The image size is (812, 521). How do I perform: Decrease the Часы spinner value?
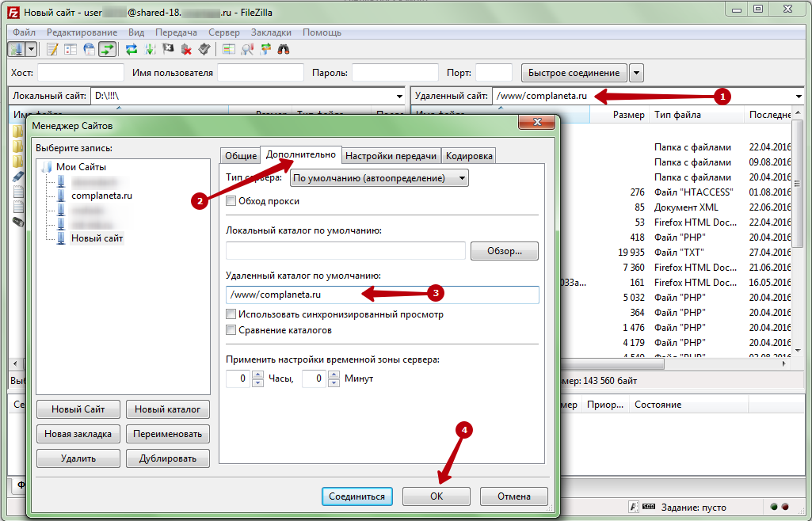point(257,383)
